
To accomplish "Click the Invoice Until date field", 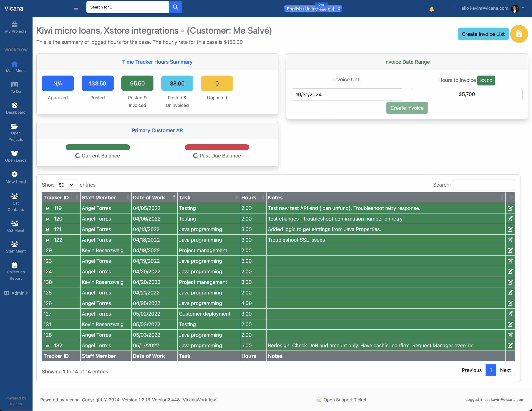I will 347,94.
